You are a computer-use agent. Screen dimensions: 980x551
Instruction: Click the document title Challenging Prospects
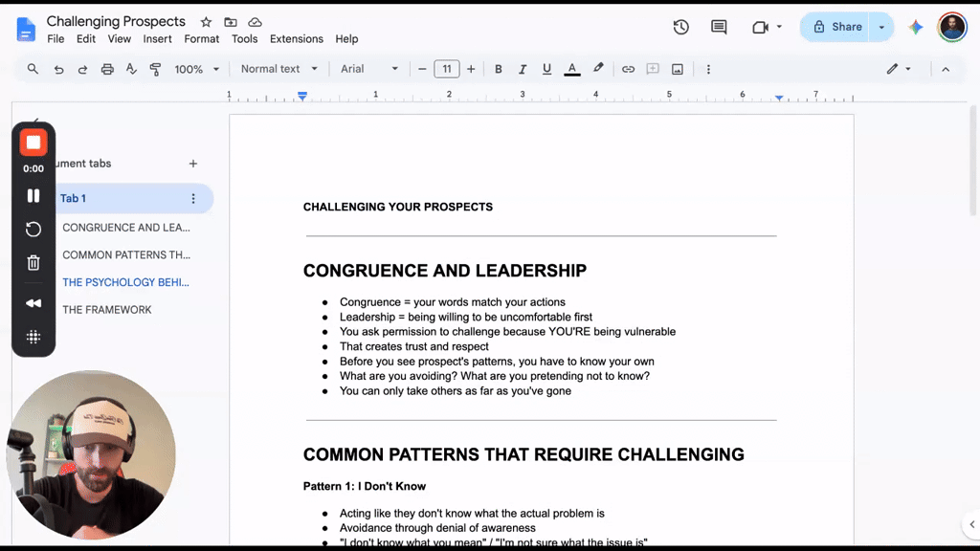[x=116, y=21]
